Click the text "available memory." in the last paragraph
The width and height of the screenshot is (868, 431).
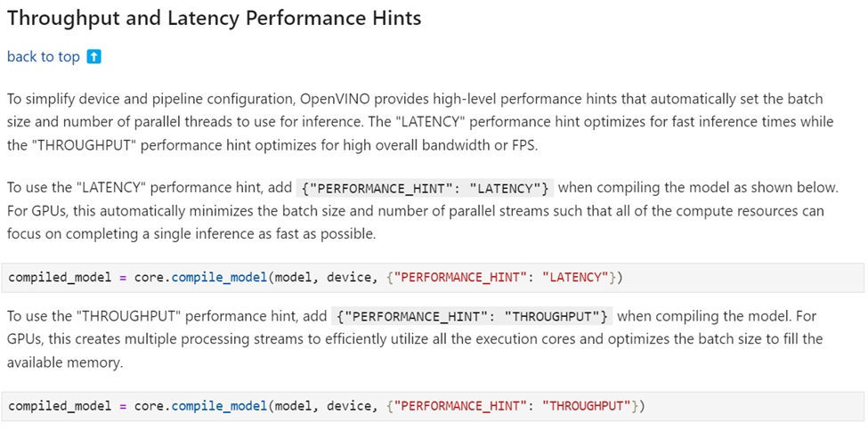click(x=64, y=362)
